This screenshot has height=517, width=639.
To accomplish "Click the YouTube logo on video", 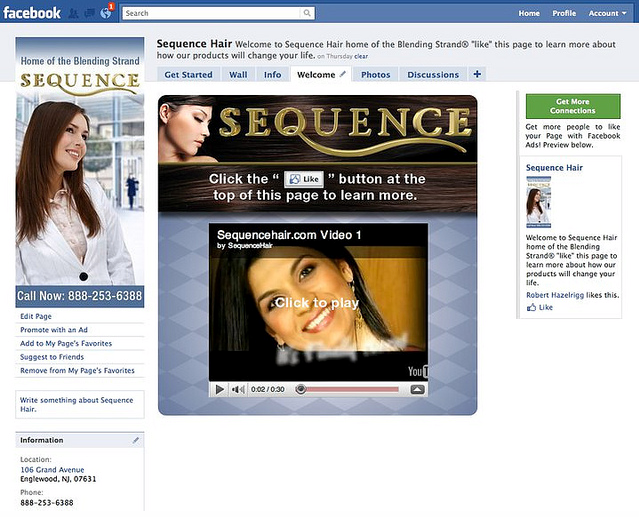I will point(418,371).
